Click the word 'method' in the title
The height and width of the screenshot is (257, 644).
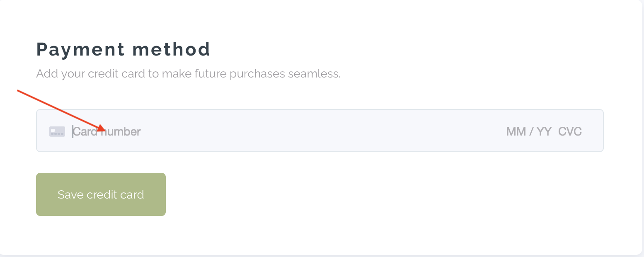point(171,49)
